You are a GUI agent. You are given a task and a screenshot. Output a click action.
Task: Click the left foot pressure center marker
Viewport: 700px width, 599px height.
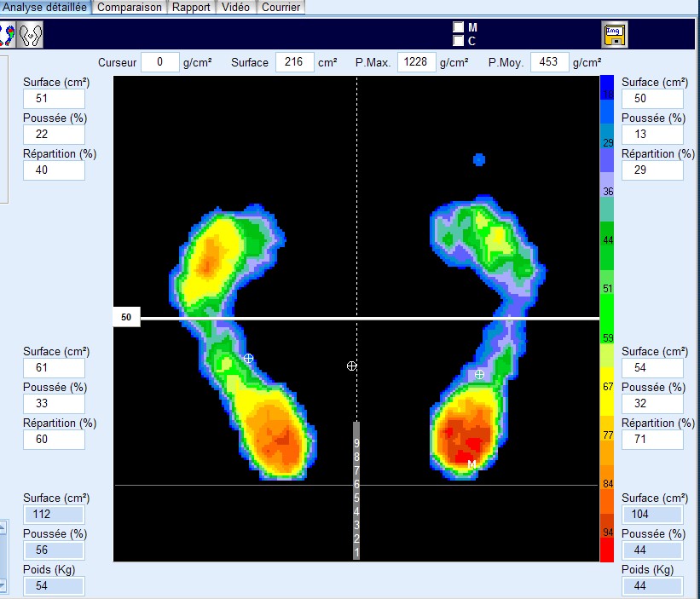[x=248, y=359]
